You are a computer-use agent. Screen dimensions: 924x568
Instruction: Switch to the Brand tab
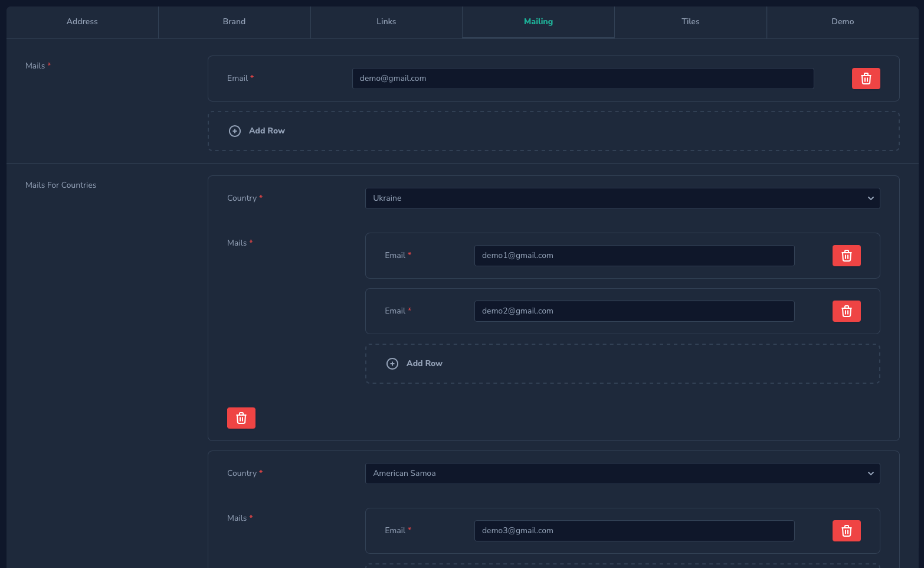pos(234,22)
